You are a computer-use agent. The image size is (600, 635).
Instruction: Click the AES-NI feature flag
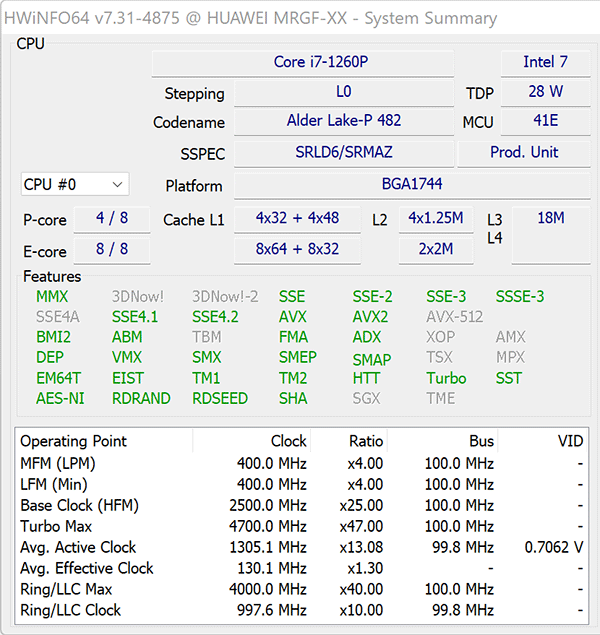(x=61, y=398)
